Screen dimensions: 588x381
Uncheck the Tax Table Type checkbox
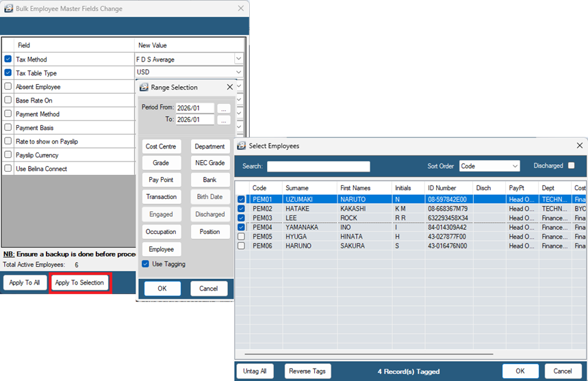(x=8, y=73)
